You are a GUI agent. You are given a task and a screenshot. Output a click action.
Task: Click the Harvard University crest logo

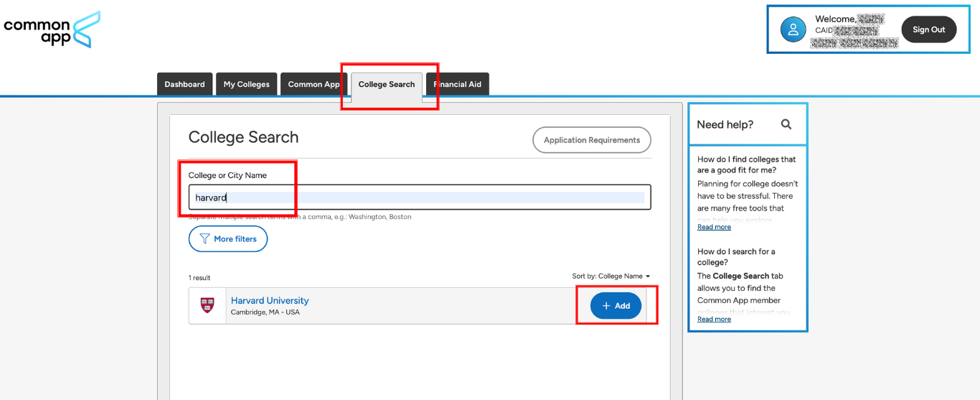(x=207, y=306)
